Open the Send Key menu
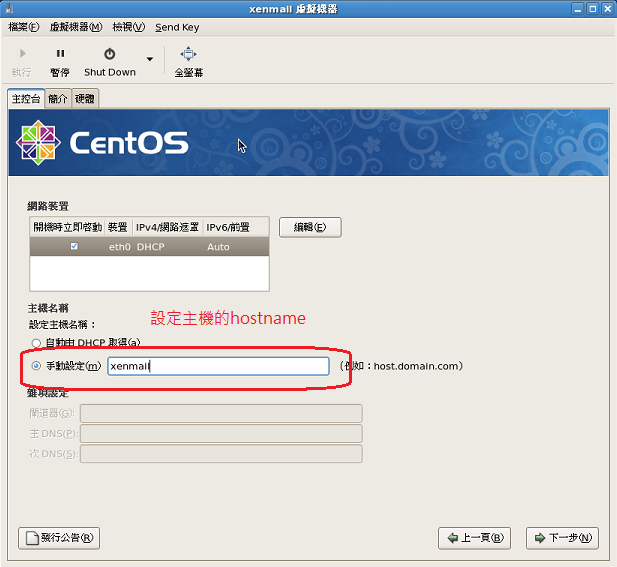This screenshot has width=617, height=567. click(177, 27)
